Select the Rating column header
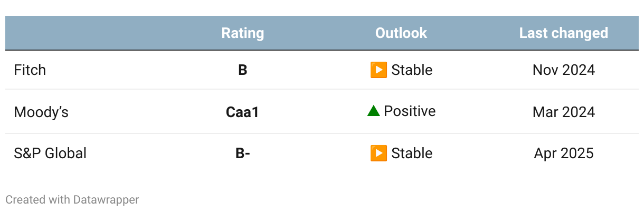The width and height of the screenshot is (644, 212). click(x=243, y=33)
